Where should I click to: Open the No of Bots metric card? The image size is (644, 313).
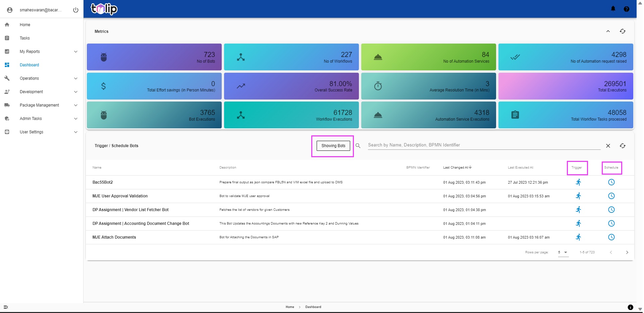click(154, 57)
